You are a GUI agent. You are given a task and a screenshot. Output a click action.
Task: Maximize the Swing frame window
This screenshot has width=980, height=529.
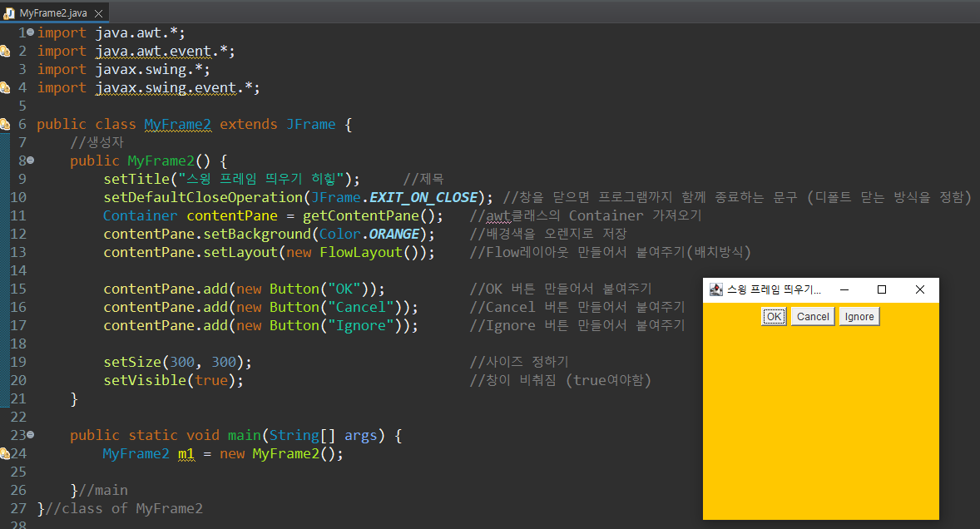[x=882, y=289]
